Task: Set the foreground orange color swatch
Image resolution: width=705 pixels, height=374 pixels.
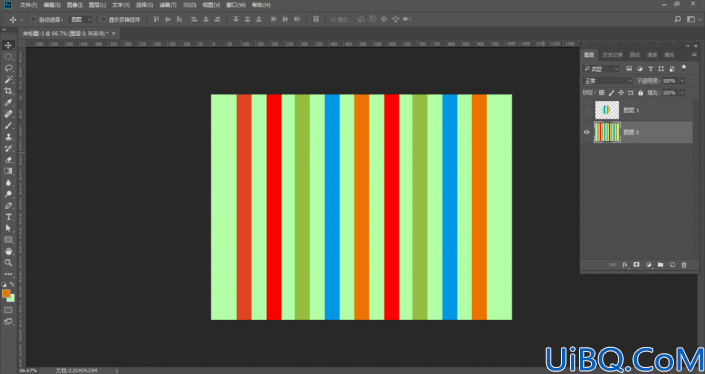Action: [6, 293]
